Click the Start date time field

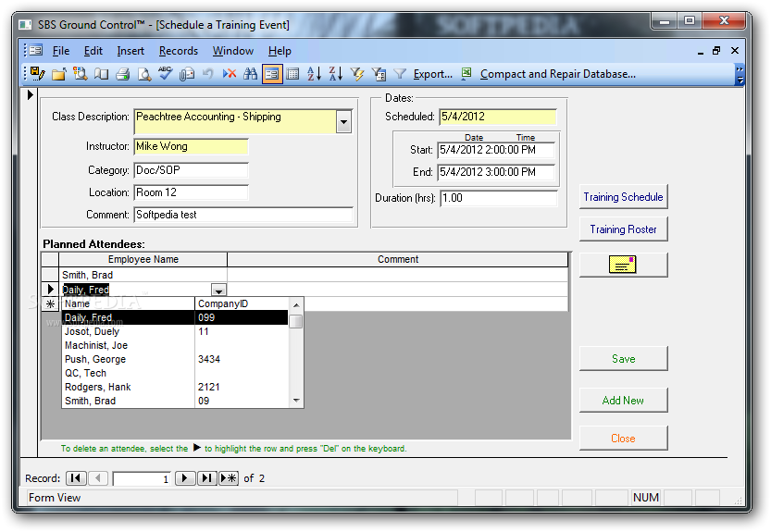[x=496, y=150]
